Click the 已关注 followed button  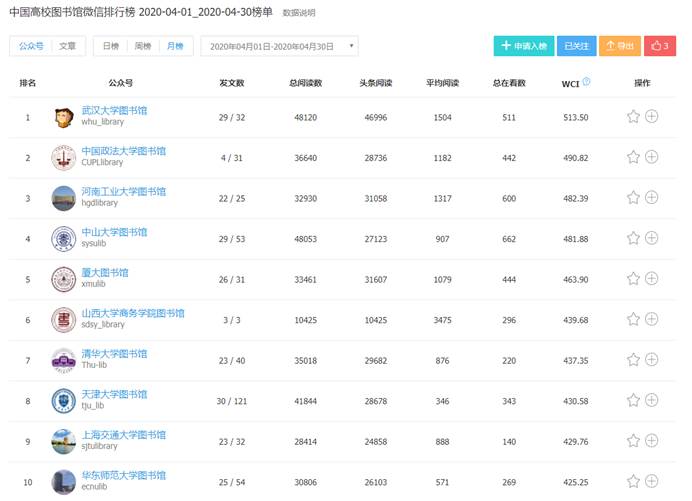pyautogui.click(x=577, y=46)
